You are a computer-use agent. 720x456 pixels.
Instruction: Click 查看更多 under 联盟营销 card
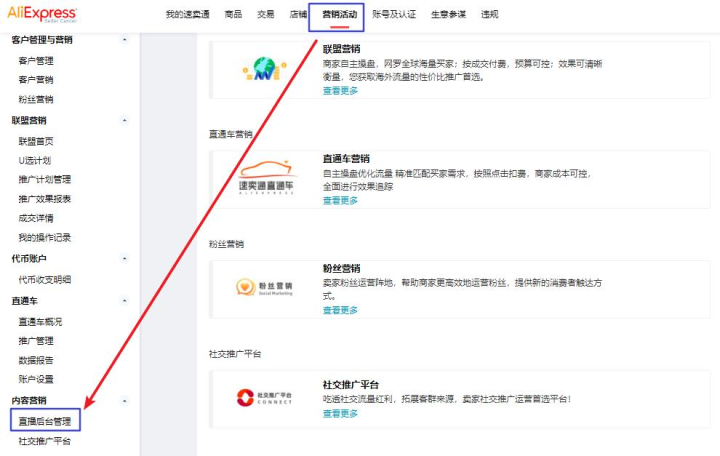tap(340, 91)
